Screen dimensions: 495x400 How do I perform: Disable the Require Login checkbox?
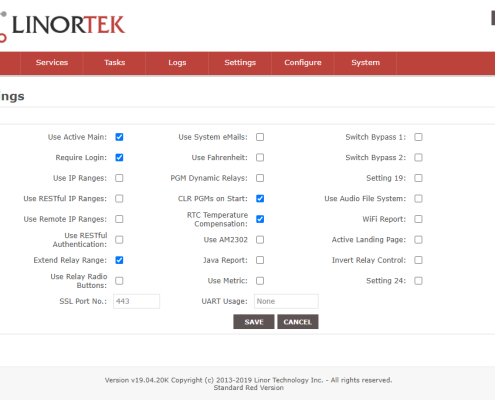119,157
